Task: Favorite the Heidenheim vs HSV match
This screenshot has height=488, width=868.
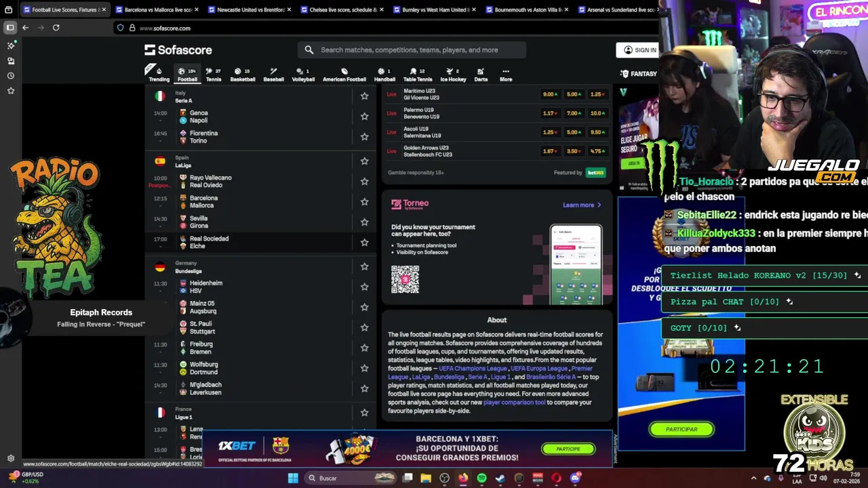Action: (364, 287)
